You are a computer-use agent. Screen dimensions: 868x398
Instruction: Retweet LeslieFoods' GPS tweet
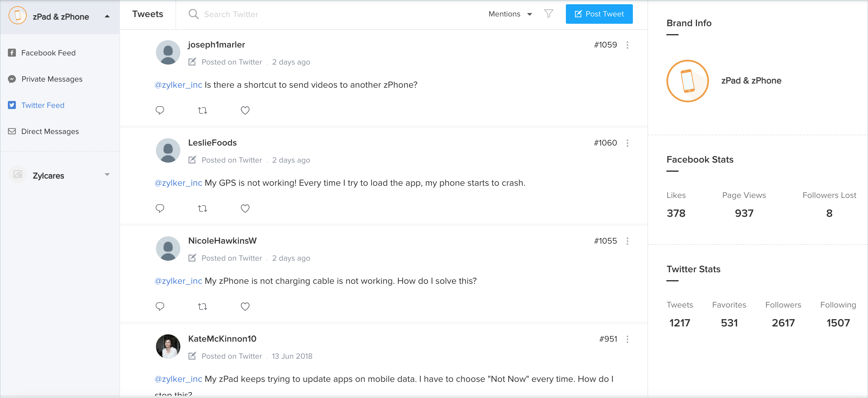coord(203,208)
